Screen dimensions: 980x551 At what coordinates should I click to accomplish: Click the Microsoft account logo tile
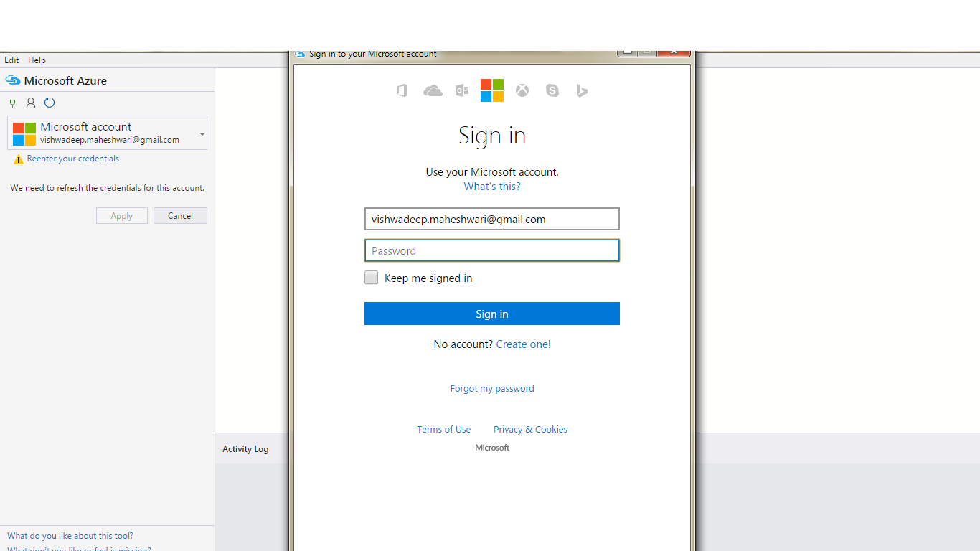click(x=24, y=133)
